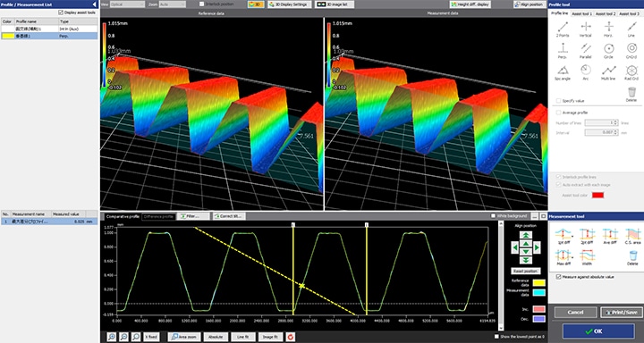Select the Multi line profile tool
Image resolution: width=644 pixels, height=343 pixels.
tap(609, 72)
